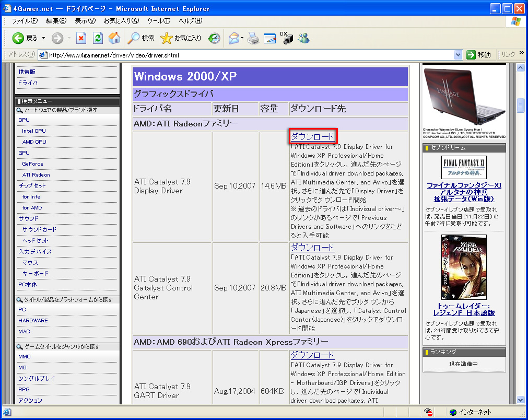528x420 pixels.
Task: Open the View (表示) menu
Action: tap(85, 21)
